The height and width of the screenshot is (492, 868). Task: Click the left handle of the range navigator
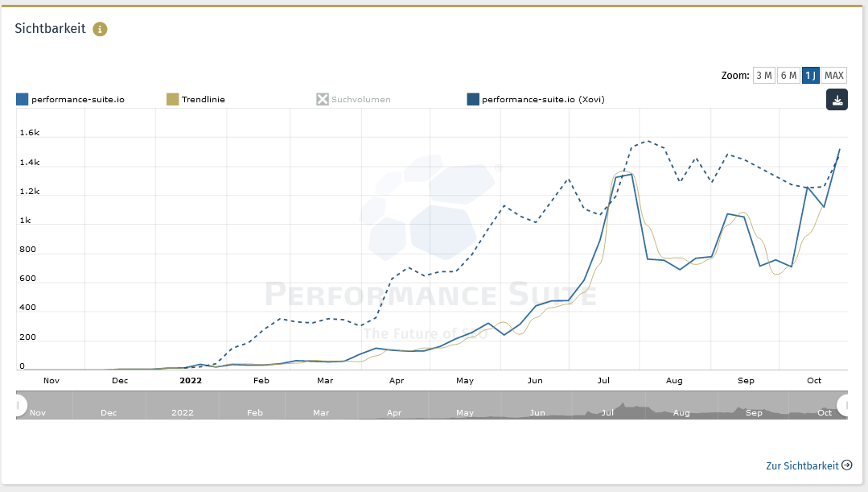tap(19, 406)
